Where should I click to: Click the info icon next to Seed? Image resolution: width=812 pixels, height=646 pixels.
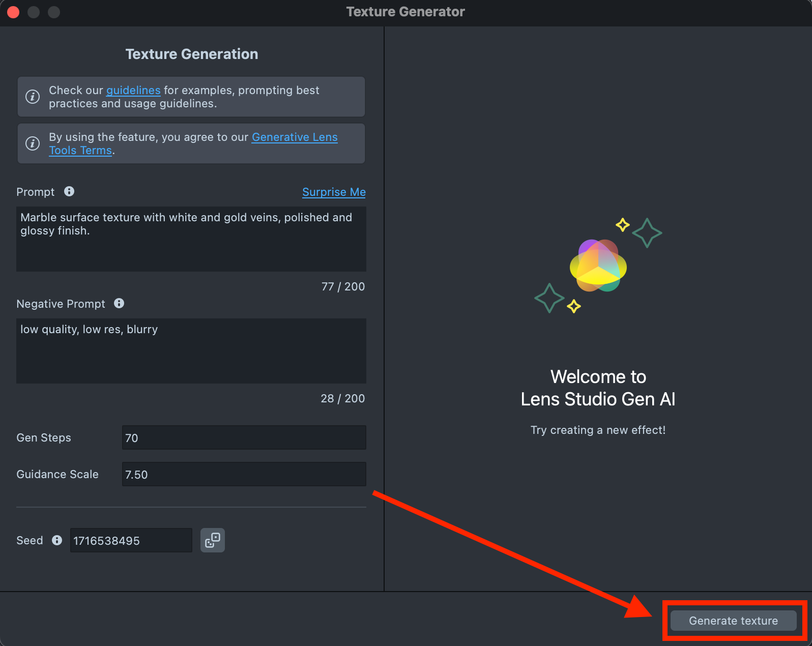57,540
